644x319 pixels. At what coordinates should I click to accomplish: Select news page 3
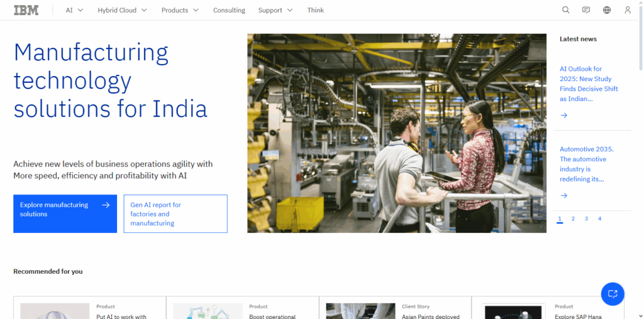coord(586,219)
